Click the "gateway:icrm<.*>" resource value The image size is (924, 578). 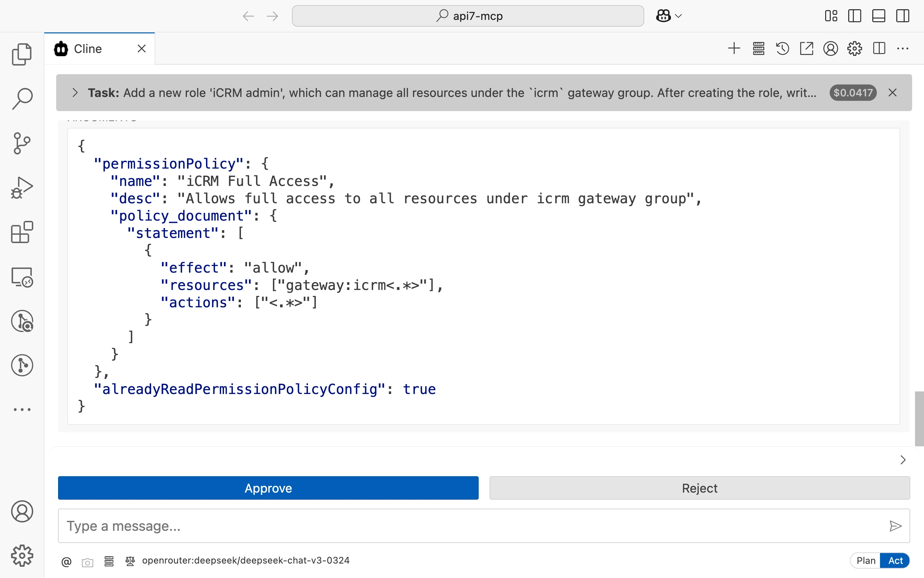pos(352,285)
